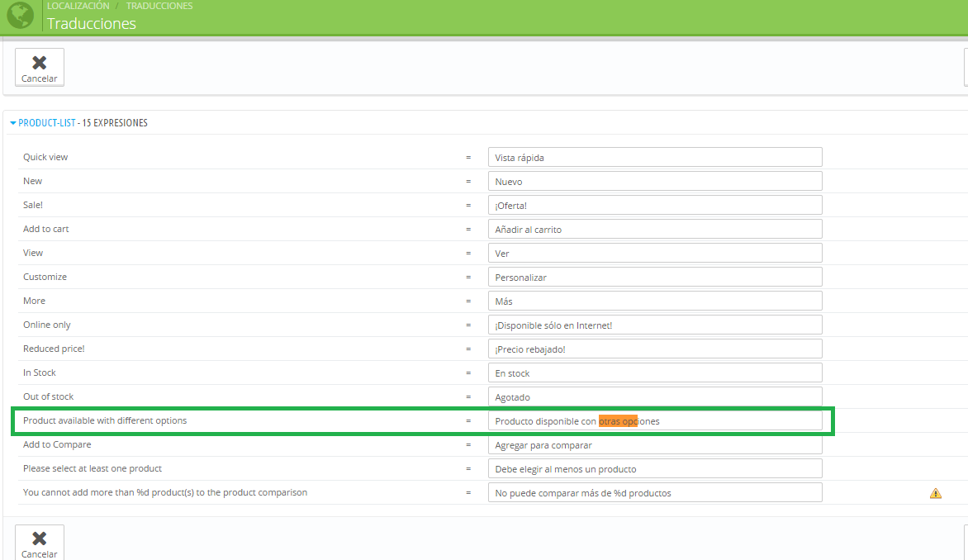Open the Localización breadcrumb link
This screenshot has height=560, width=968.
click(78, 6)
